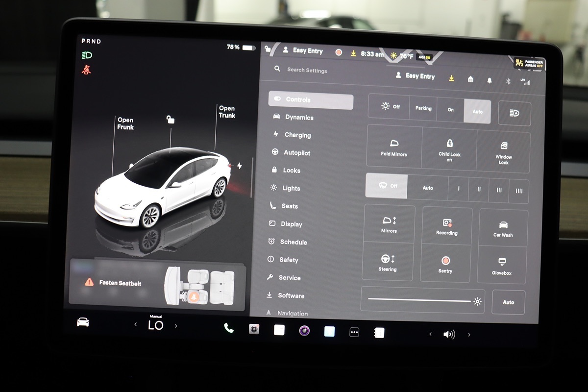Image resolution: width=588 pixels, height=392 pixels.
Task: Select Charging in the settings sidebar
Action: [297, 135]
